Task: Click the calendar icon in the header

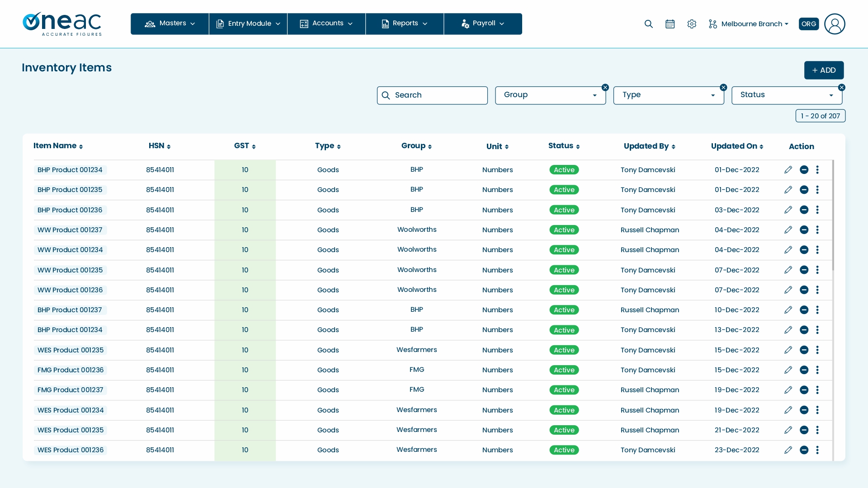Action: coord(670,24)
